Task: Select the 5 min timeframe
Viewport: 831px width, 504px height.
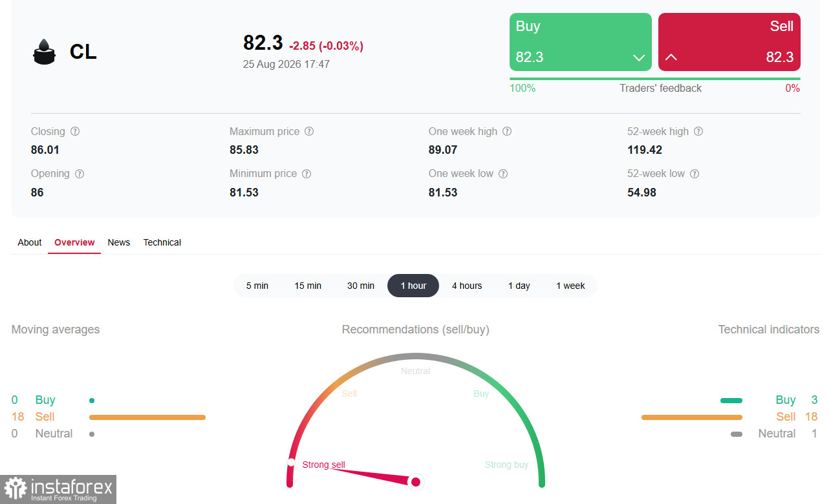Action: [257, 286]
